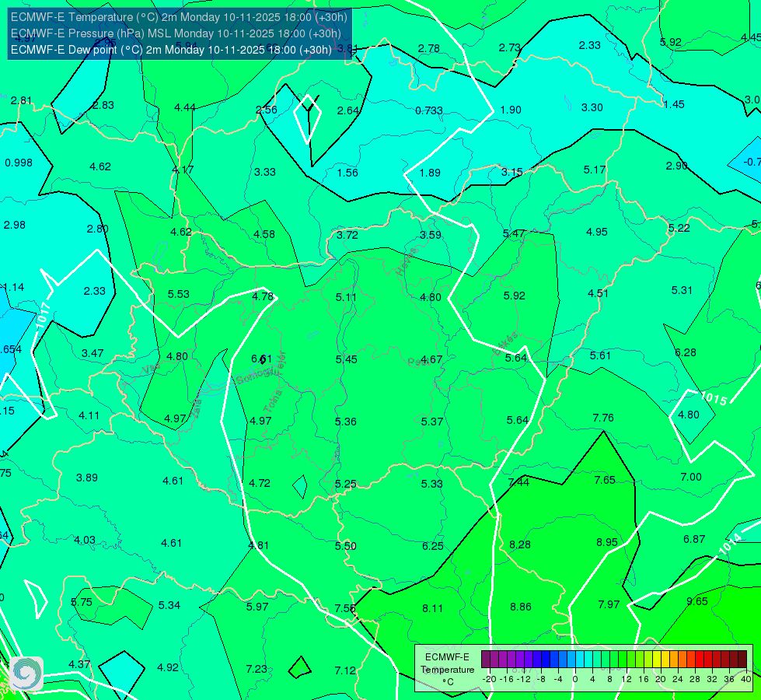Screen dimensions: 761x700
Task: Click the 7.76 temperature value
Action: pyautogui.click(x=603, y=418)
